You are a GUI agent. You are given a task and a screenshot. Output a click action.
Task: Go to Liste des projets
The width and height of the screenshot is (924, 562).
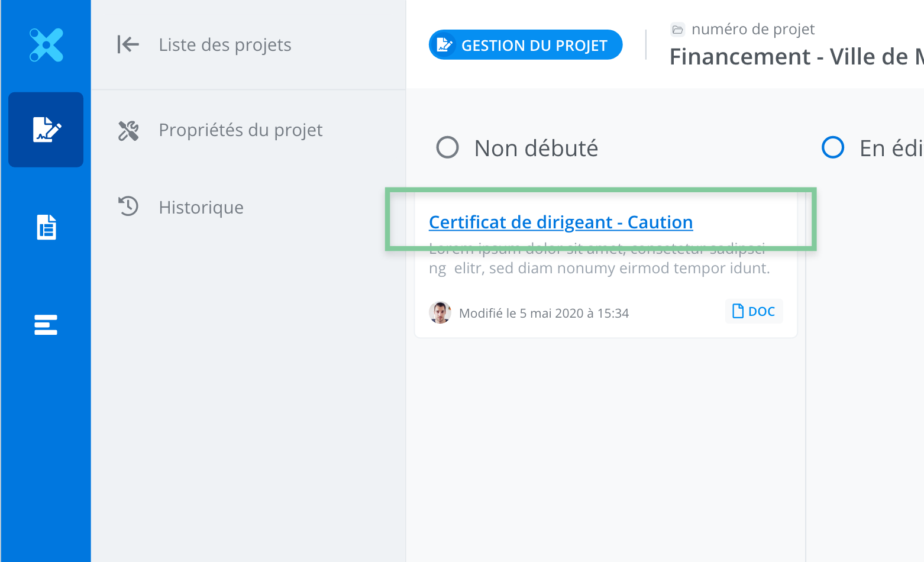tap(225, 45)
